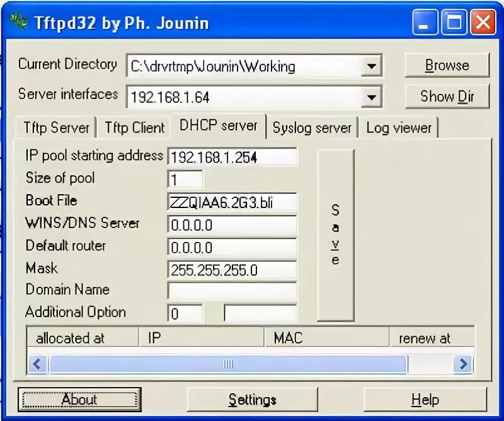
Task: Close the Tftpd32 window
Action: [x=483, y=22]
